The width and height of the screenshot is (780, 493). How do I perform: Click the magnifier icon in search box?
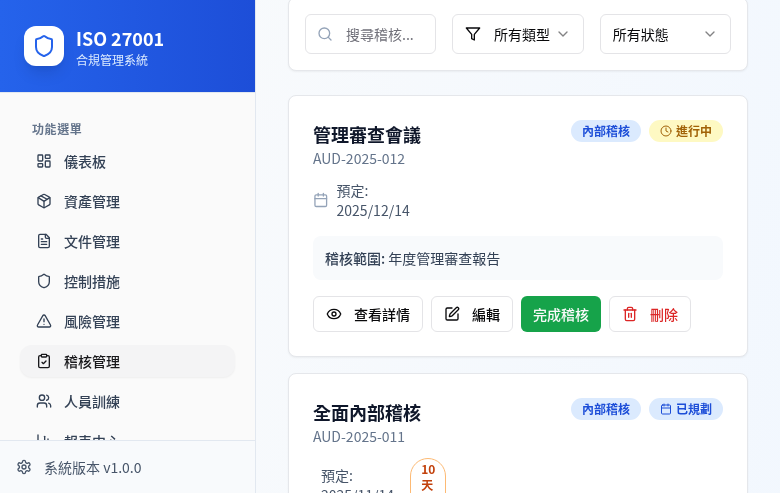click(325, 34)
